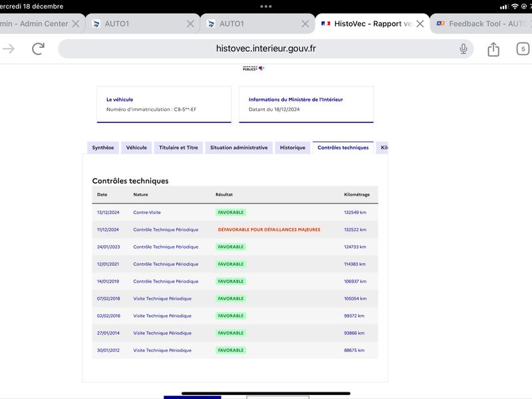Viewport: 532px width, 399px height.
Task: Open the Titulaire et Titre tab
Action: (178, 148)
